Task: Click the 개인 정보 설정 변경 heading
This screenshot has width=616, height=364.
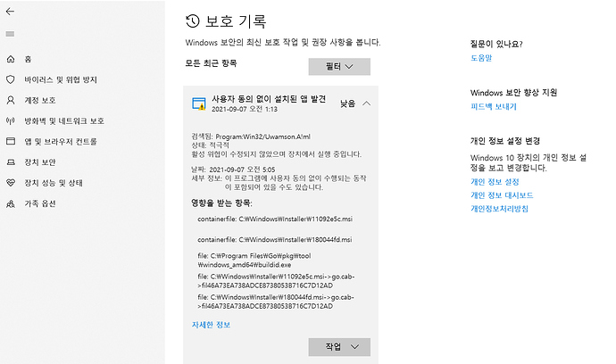Action: tap(505, 141)
